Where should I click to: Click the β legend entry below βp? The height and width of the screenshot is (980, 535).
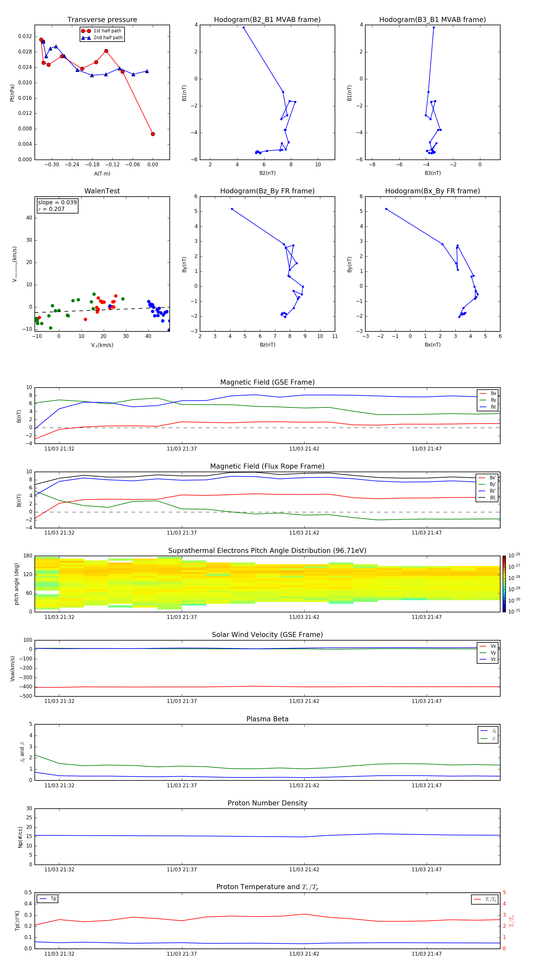point(488,739)
